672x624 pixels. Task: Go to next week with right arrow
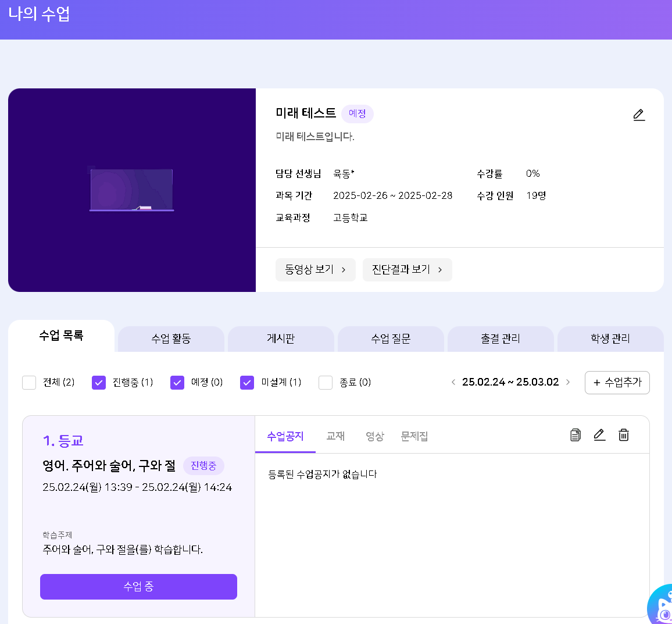568,382
